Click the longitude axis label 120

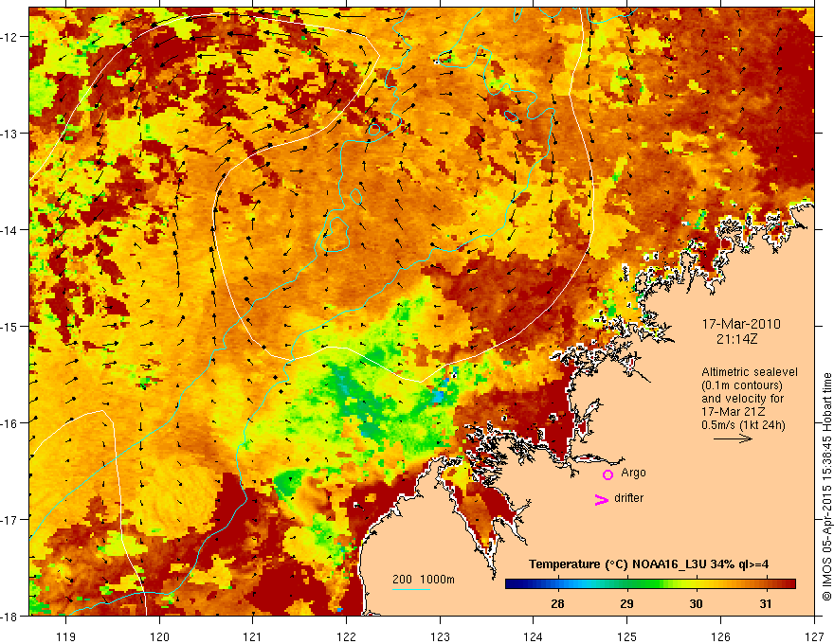pyautogui.click(x=159, y=636)
